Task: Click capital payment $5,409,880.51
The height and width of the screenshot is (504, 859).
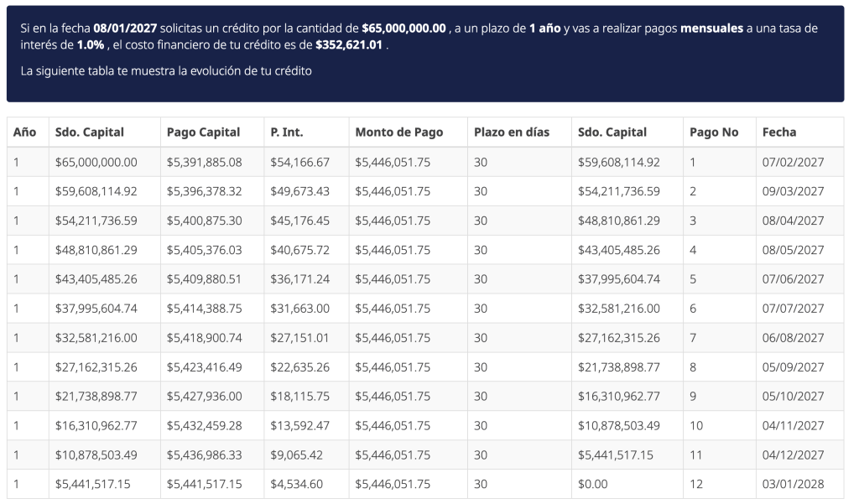Action: [205, 279]
